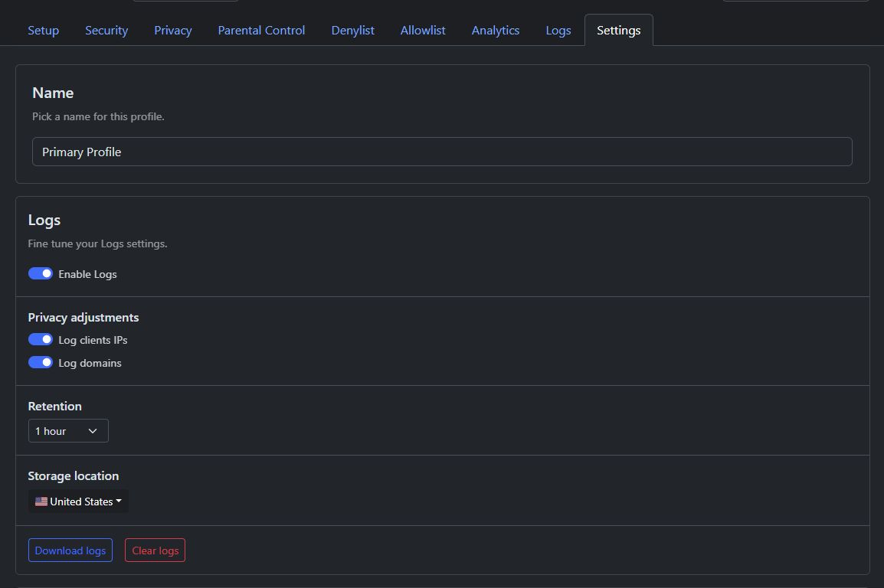Expand the Retention 1 hour dropdown

tap(68, 431)
